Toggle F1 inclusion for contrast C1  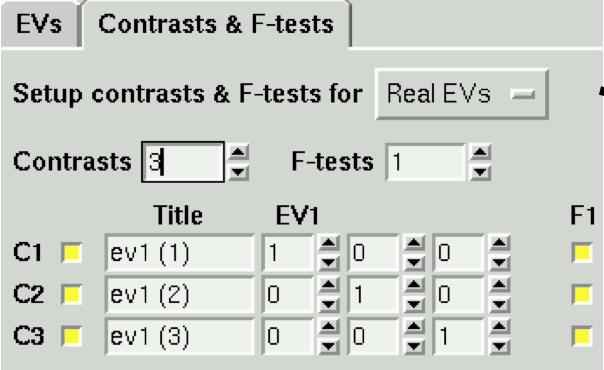click(x=582, y=253)
